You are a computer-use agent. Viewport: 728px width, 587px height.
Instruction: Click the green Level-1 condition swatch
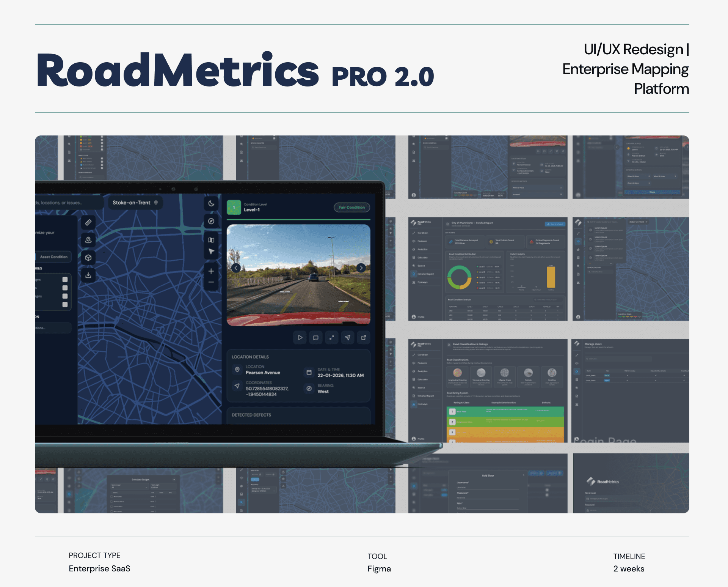click(234, 207)
